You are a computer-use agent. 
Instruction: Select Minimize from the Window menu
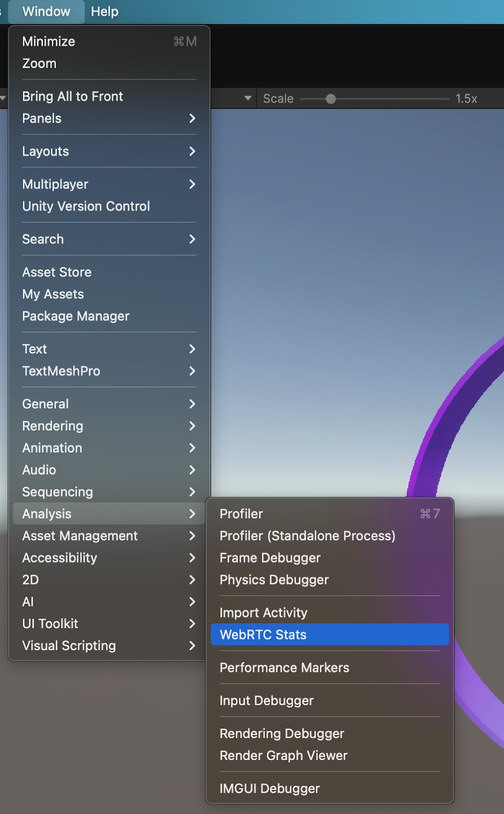pos(109,42)
